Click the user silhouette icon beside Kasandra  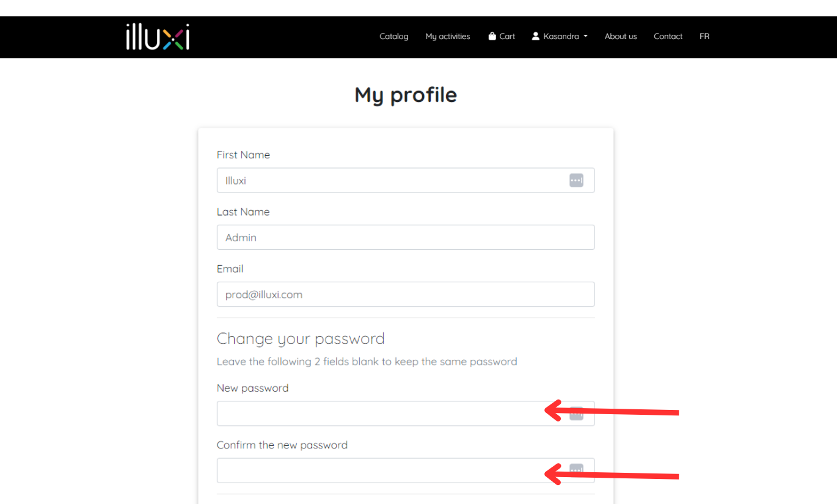point(536,36)
